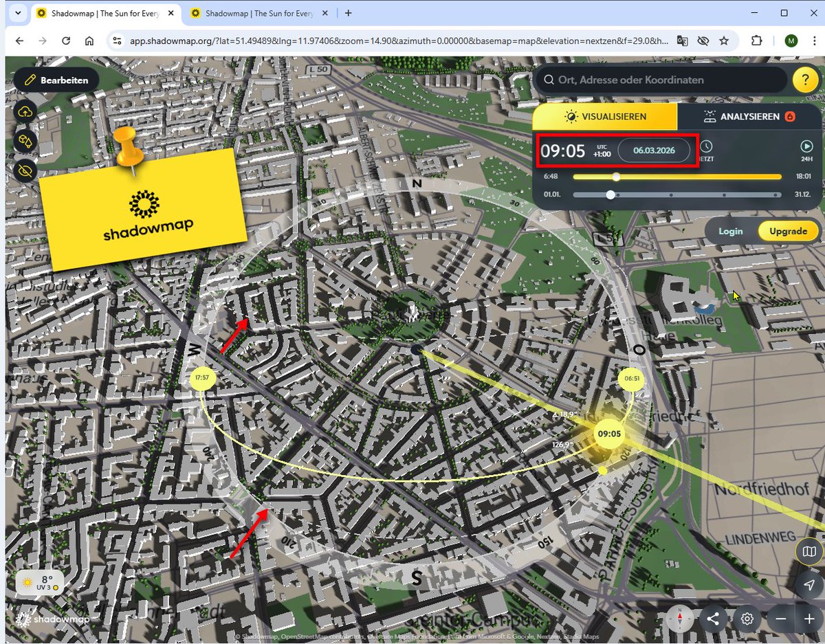
Task: Click the yellow Upgrade button
Action: [x=788, y=231]
